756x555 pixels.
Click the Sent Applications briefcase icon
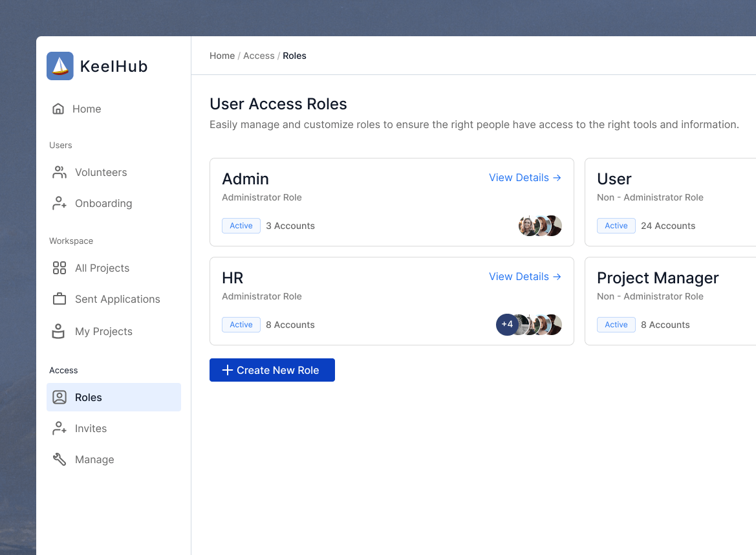[59, 299]
